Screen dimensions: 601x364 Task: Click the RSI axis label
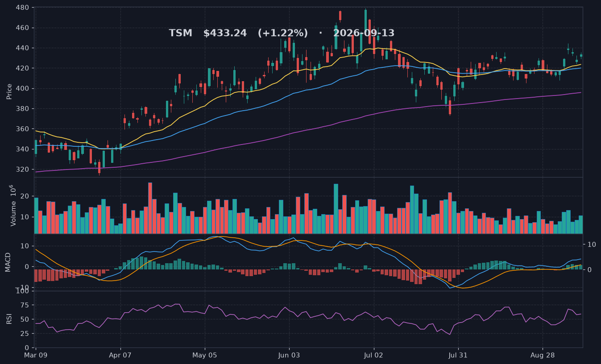(x=9, y=319)
